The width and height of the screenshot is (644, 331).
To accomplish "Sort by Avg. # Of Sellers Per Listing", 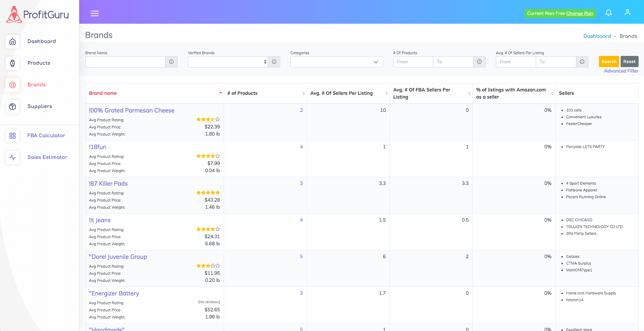I will 386,94.
